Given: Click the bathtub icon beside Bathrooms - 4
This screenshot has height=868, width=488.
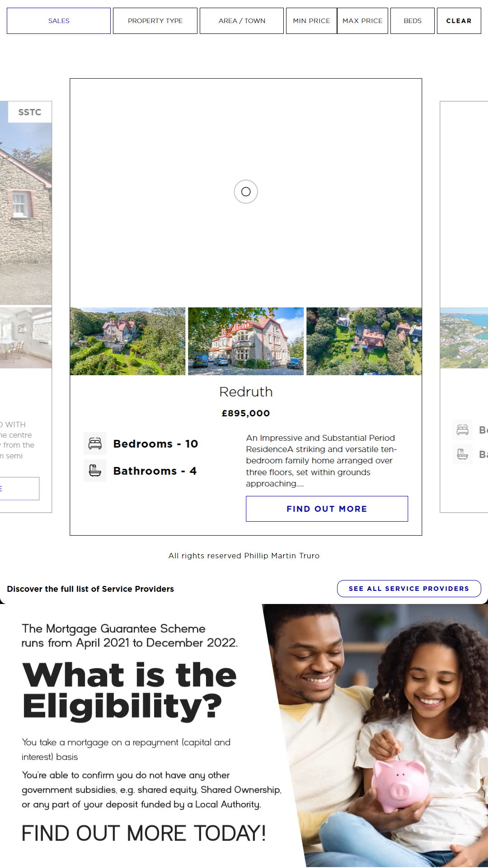Looking at the screenshot, I should [95, 471].
